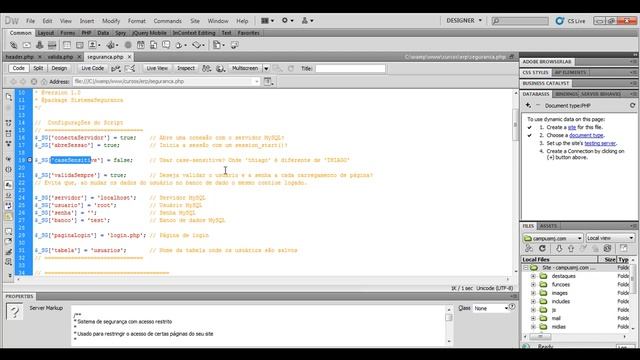Viewport: 640px width, 360px height.
Task: Insert table icon in Common bar
Action: (67, 45)
